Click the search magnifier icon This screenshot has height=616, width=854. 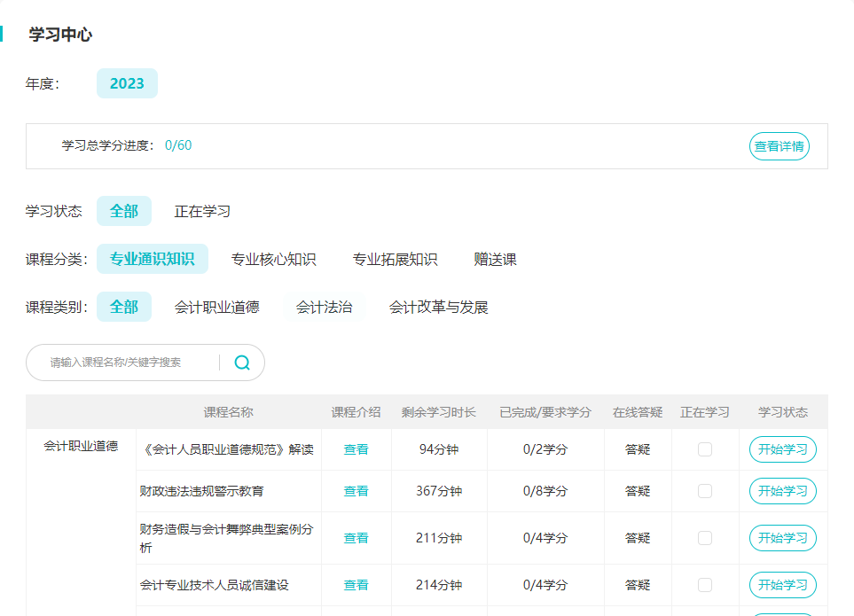(x=242, y=363)
